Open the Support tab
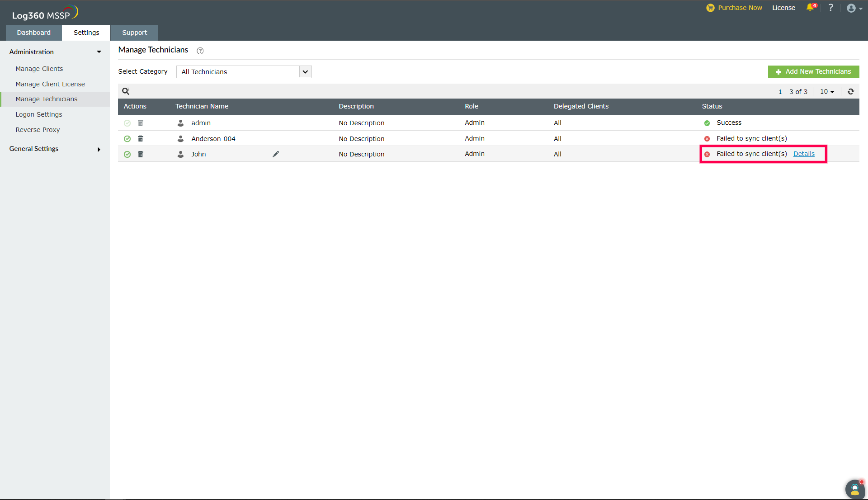 [134, 33]
